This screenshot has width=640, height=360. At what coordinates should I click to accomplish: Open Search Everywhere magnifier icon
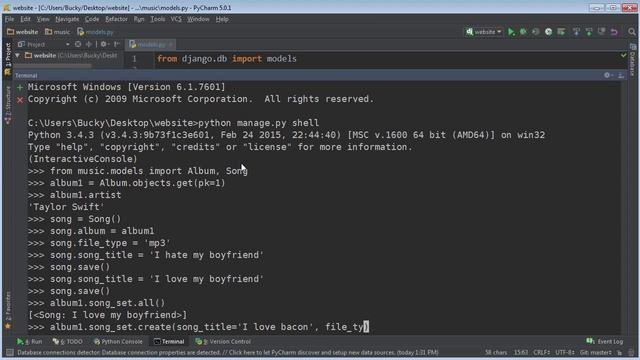pyautogui.click(x=632, y=32)
